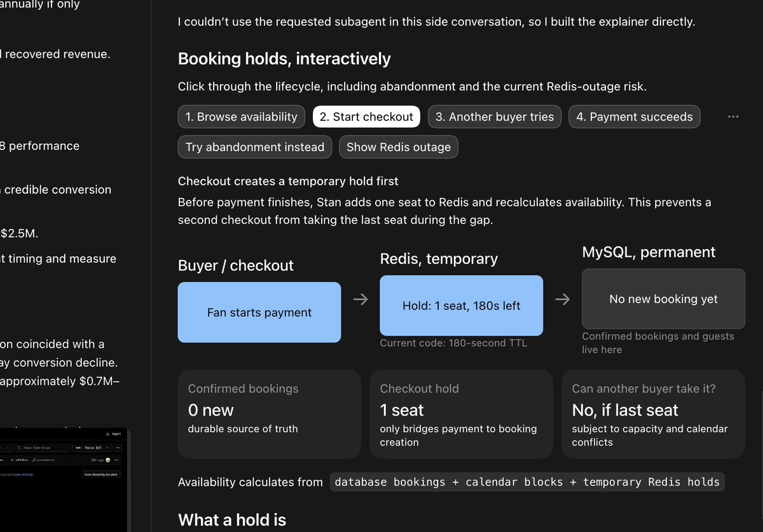763x532 pixels.
Task: Click the '0 new' confirmed bookings value
Action: (211, 410)
